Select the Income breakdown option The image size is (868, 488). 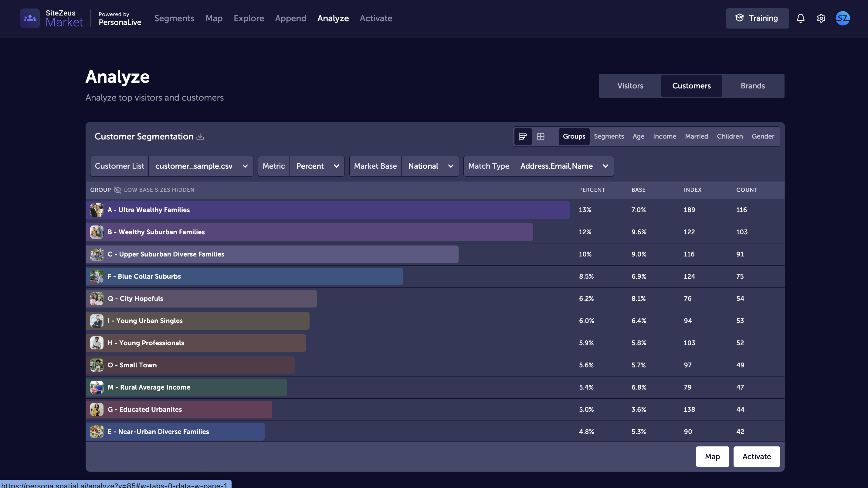pos(664,136)
